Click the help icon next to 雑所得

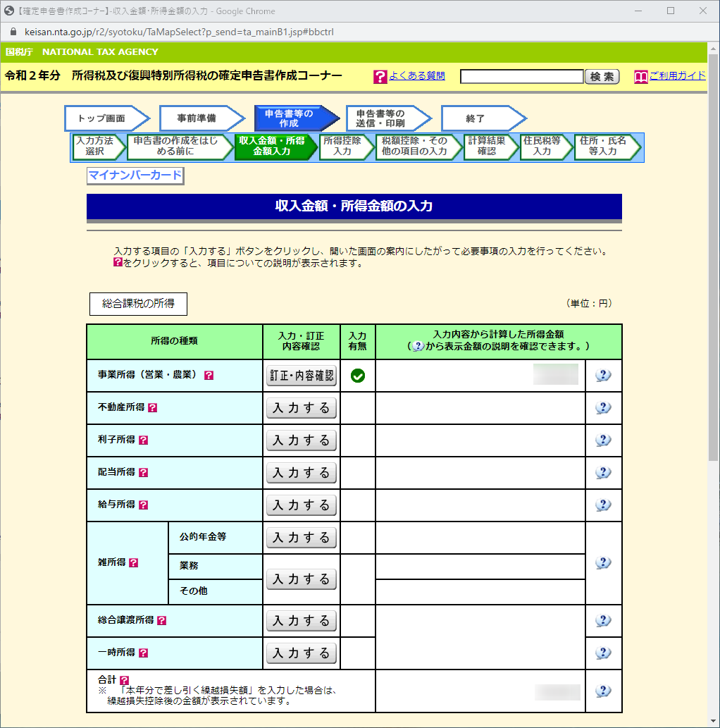[134, 562]
